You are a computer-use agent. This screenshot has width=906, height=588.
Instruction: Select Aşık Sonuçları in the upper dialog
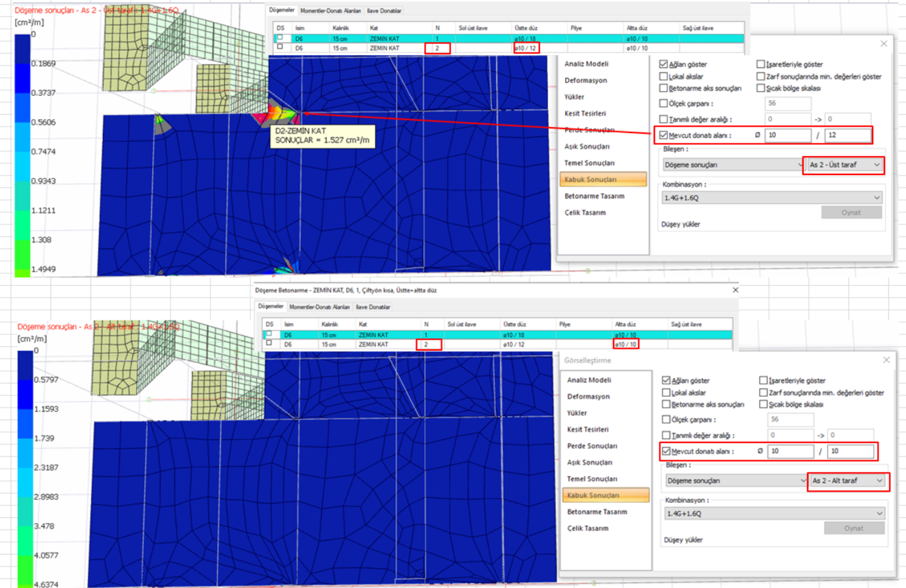click(x=587, y=147)
